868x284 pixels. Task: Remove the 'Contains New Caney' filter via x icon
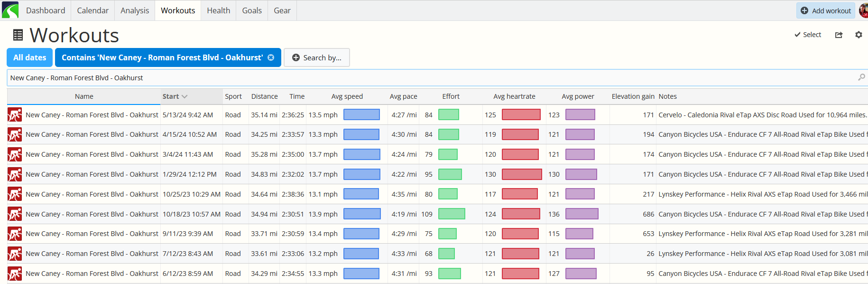[x=271, y=57]
